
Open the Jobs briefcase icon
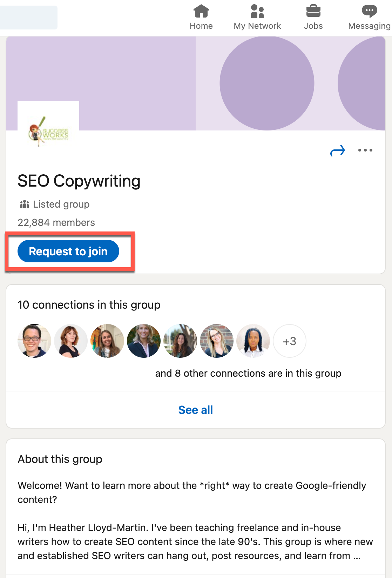(313, 11)
